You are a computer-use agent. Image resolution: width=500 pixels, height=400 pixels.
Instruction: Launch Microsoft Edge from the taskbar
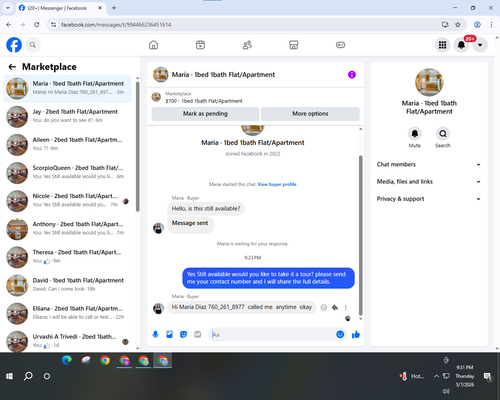[x=67, y=361]
